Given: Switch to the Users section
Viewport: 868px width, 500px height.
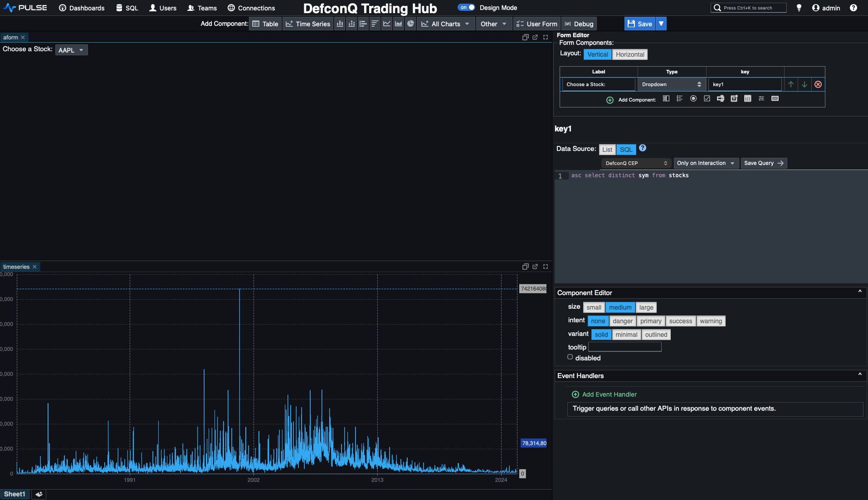Looking at the screenshot, I should [162, 8].
